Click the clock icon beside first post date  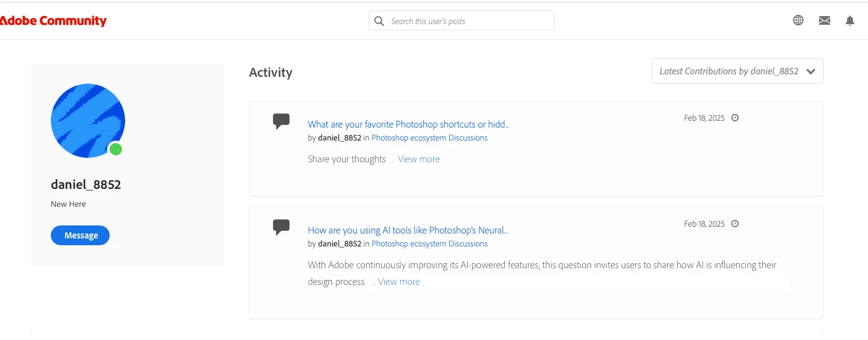point(735,118)
